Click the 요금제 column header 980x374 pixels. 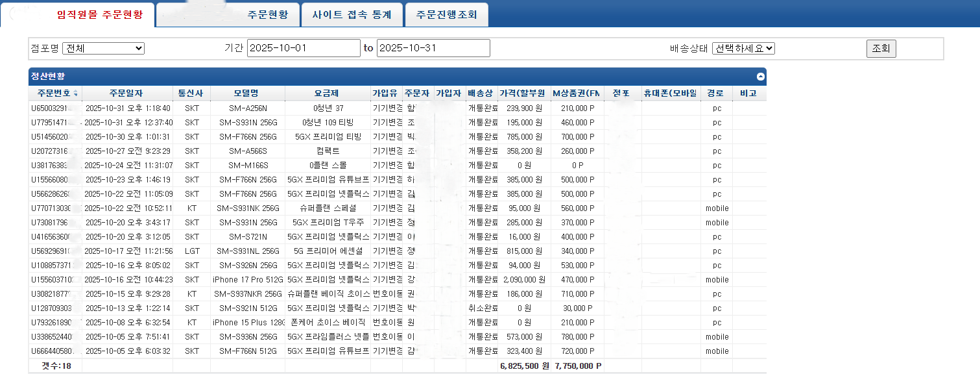click(327, 93)
